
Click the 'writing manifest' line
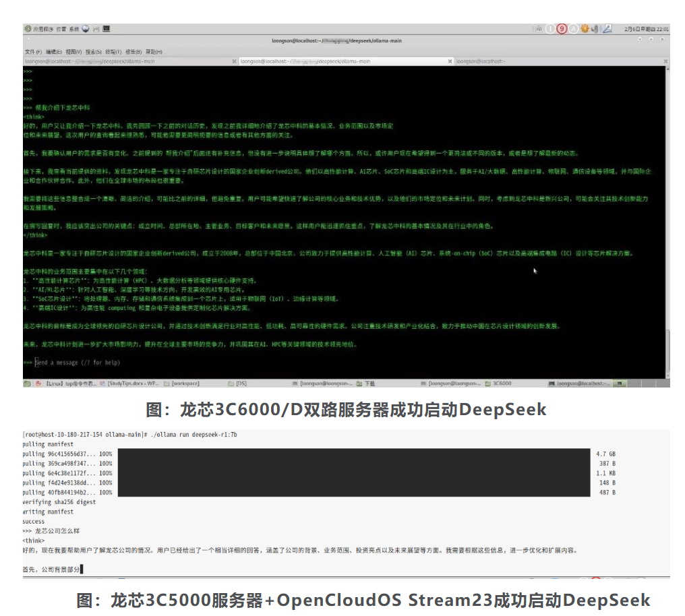tap(48, 512)
